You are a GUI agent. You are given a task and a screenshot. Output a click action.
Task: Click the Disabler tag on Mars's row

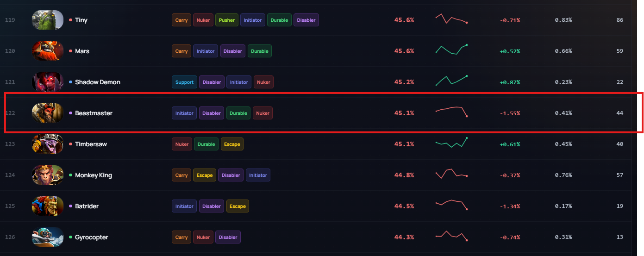[233, 51]
